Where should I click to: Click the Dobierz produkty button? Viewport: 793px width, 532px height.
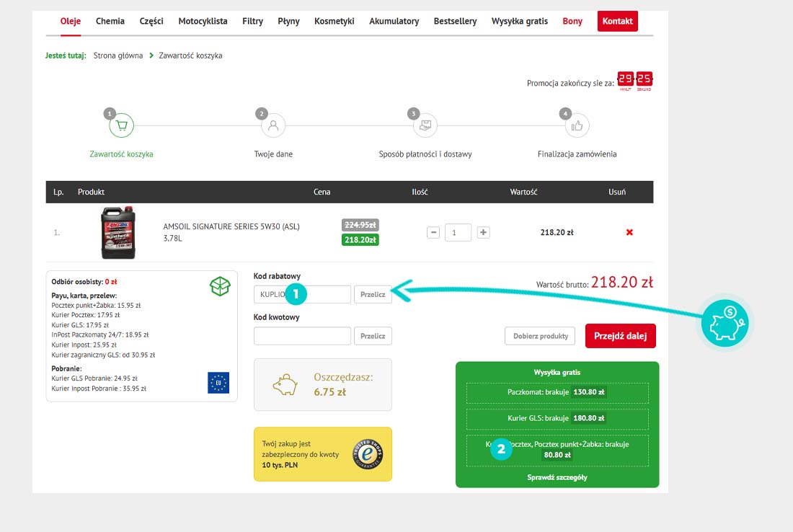pos(540,335)
